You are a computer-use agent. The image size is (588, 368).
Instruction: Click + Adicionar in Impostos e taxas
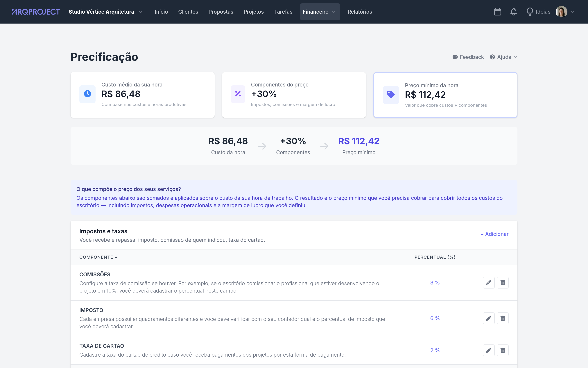tap(494, 234)
